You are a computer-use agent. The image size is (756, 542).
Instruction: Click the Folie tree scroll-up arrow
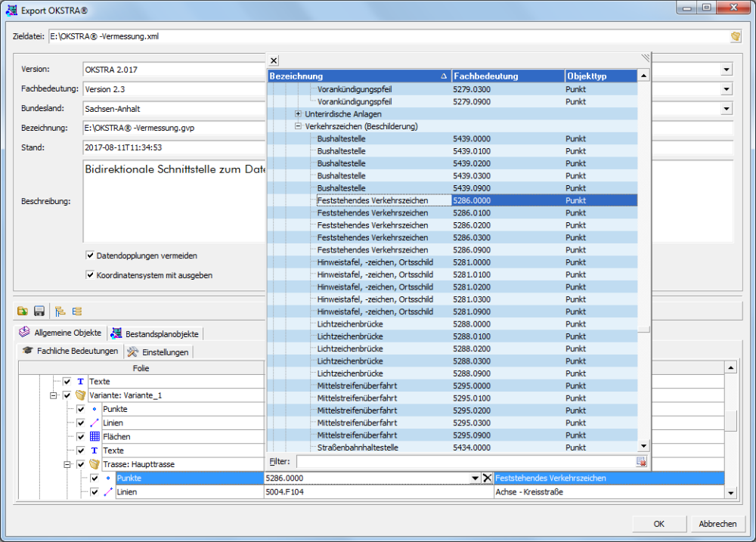[x=731, y=368]
